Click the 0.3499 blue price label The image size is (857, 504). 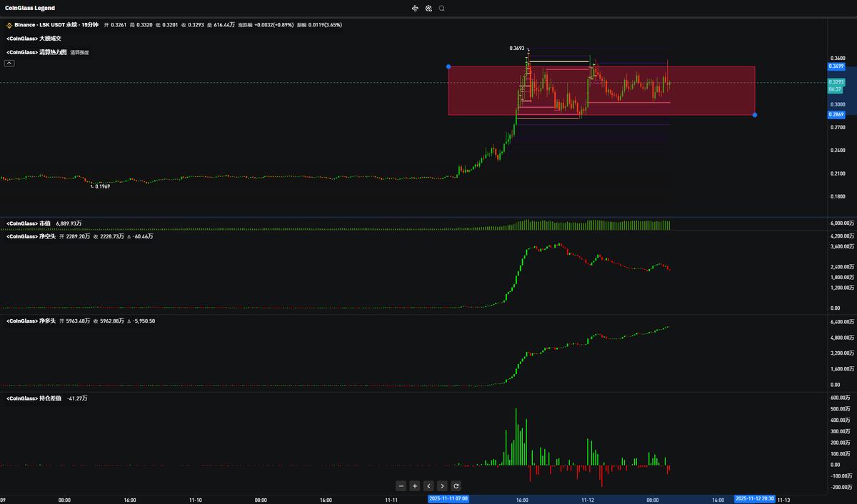click(836, 66)
